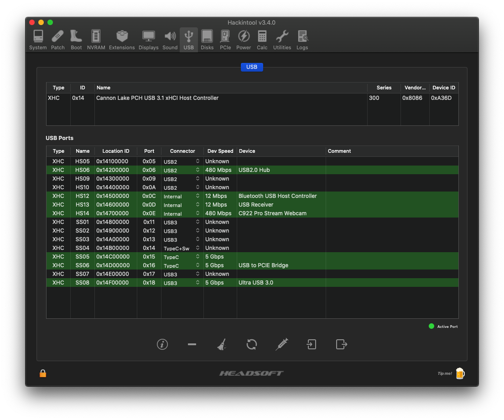The height and width of the screenshot is (420, 504).
Task: Click the refresh USB ports icon
Action: tap(251, 344)
